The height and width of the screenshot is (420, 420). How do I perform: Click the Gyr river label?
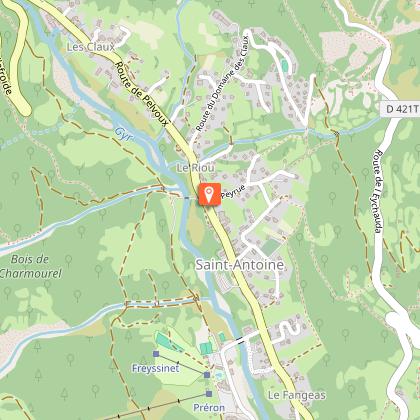click(122, 134)
